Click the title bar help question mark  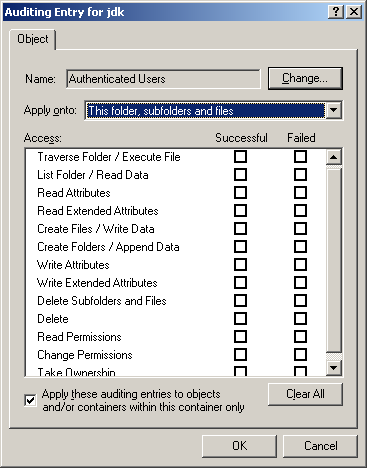(x=336, y=12)
